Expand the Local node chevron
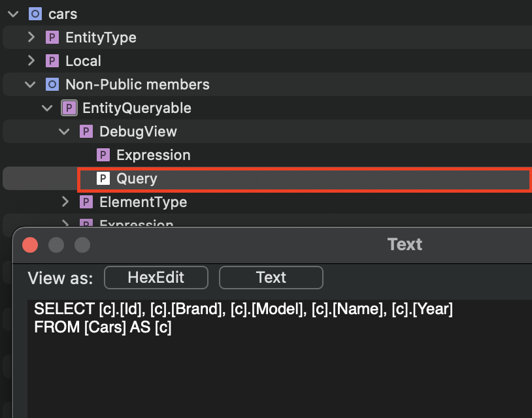 point(31,61)
